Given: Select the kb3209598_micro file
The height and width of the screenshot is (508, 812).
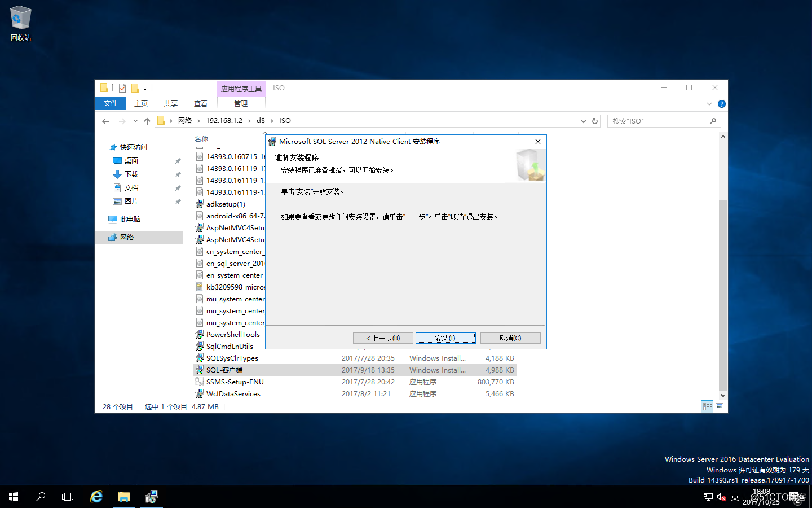Looking at the screenshot, I should [235, 287].
